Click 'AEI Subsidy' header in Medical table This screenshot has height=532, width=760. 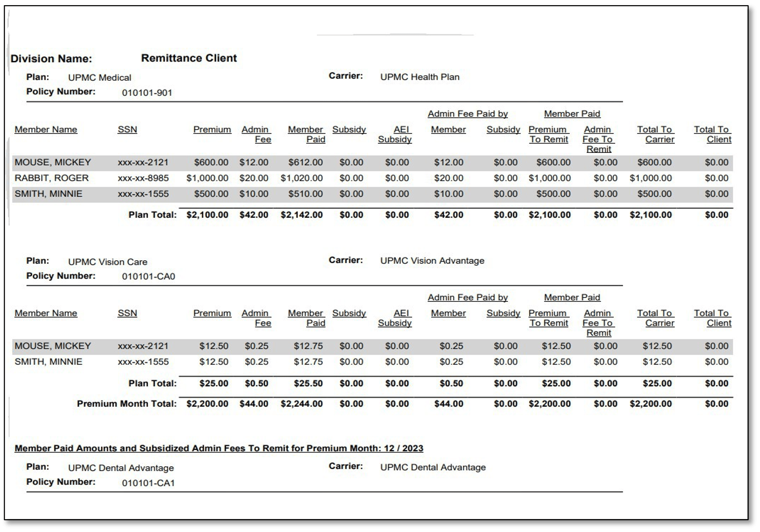(395, 134)
